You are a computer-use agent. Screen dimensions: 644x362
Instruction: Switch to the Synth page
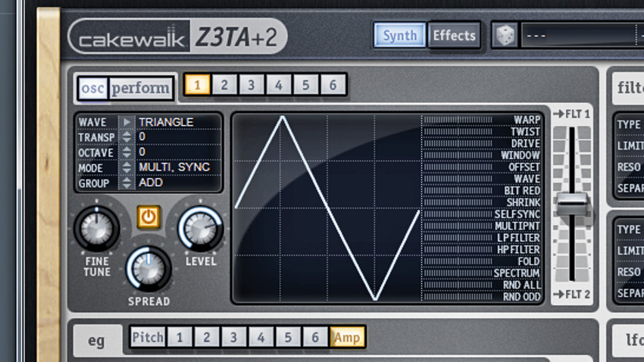point(399,36)
